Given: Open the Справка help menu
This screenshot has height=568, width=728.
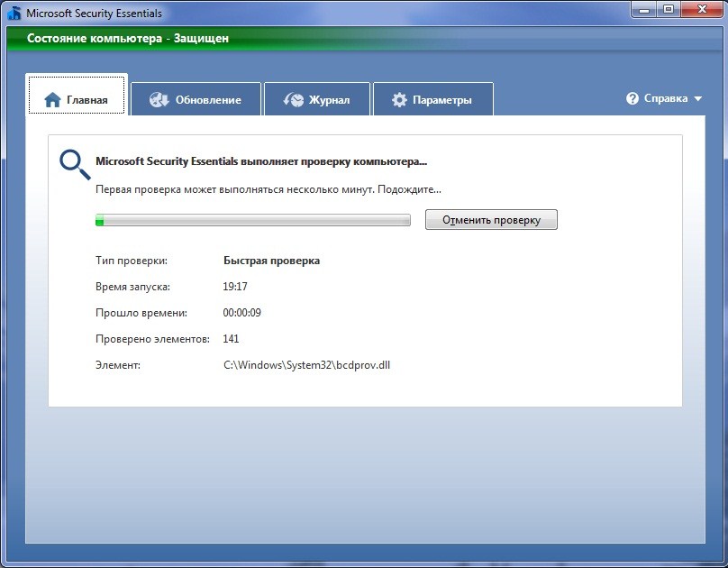Looking at the screenshot, I should coord(664,98).
